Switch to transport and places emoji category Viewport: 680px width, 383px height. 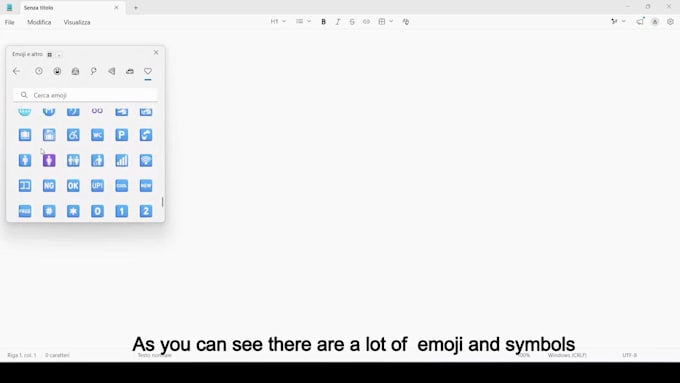point(130,71)
